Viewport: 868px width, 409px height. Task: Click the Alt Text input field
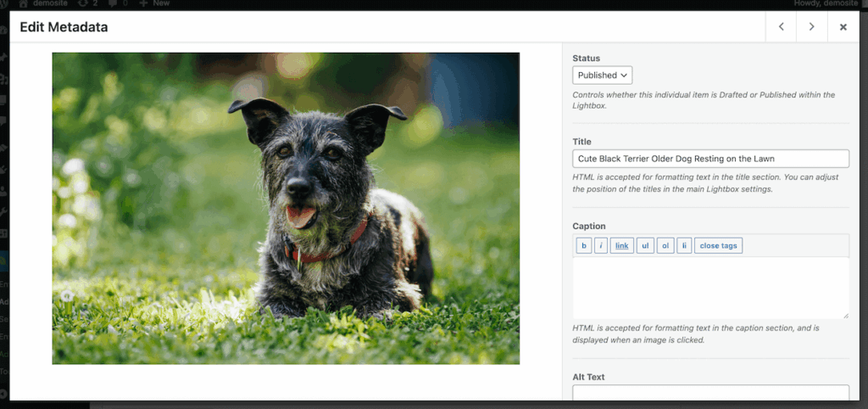point(710,392)
